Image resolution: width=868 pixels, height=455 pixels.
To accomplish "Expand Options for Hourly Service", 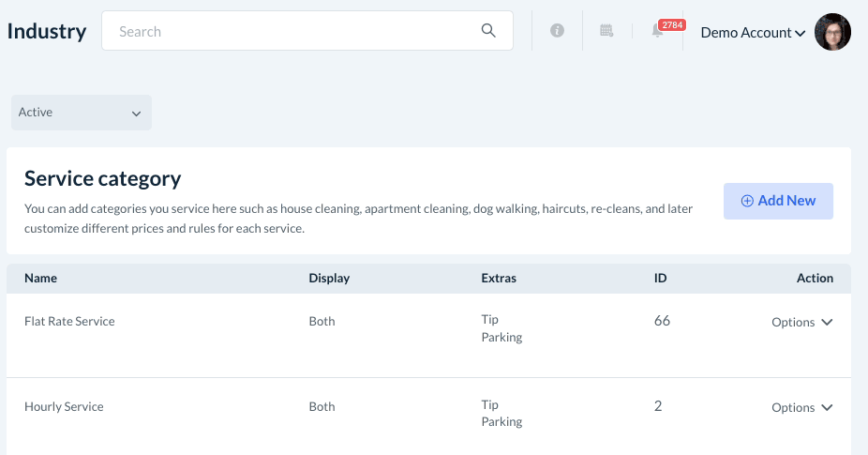I will coord(801,407).
